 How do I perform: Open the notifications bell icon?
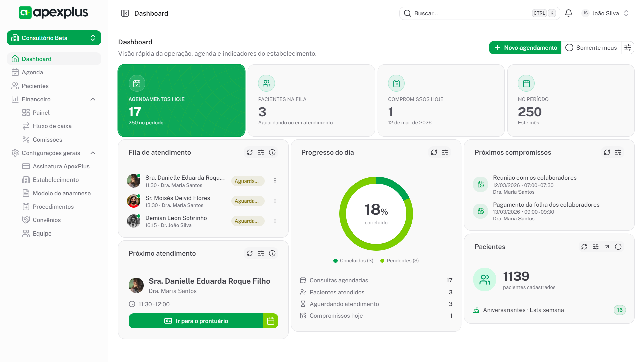568,13
